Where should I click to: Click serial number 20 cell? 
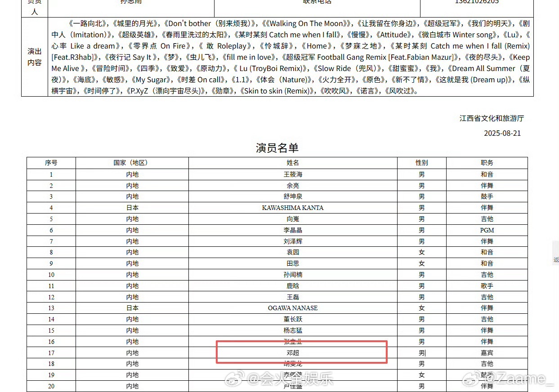pyautogui.click(x=51, y=386)
